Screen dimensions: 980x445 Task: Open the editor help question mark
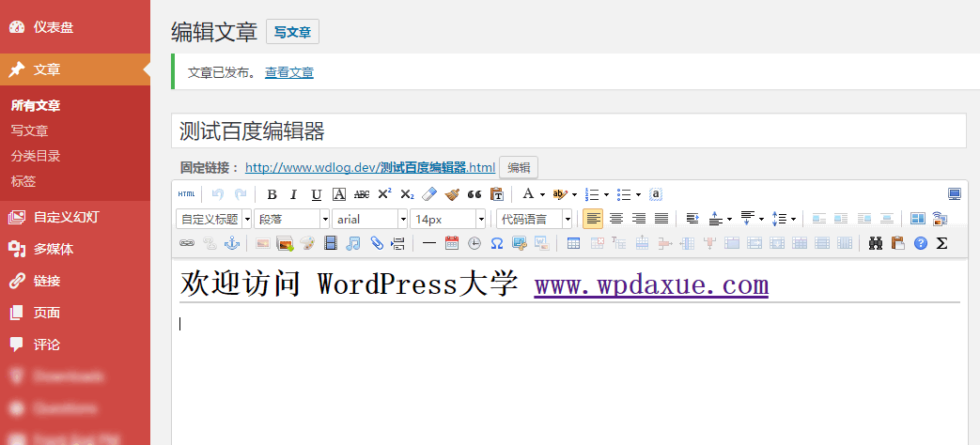pyautogui.click(x=920, y=243)
